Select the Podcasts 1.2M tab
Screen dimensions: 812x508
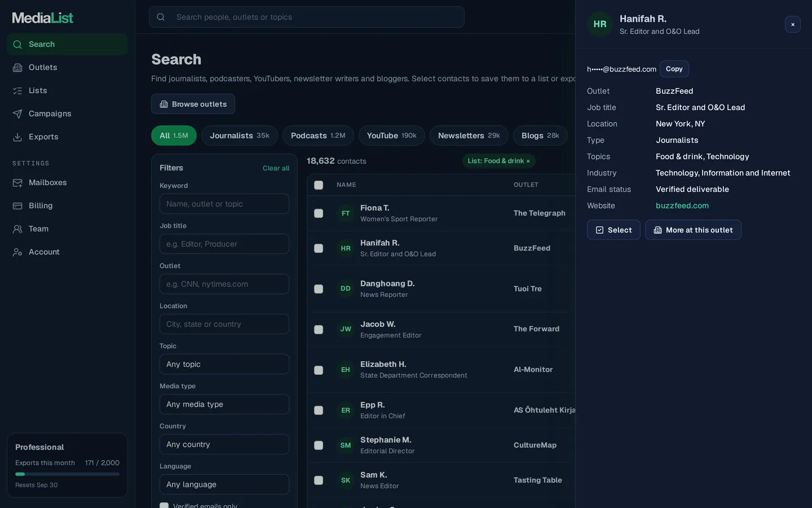pyautogui.click(x=318, y=135)
